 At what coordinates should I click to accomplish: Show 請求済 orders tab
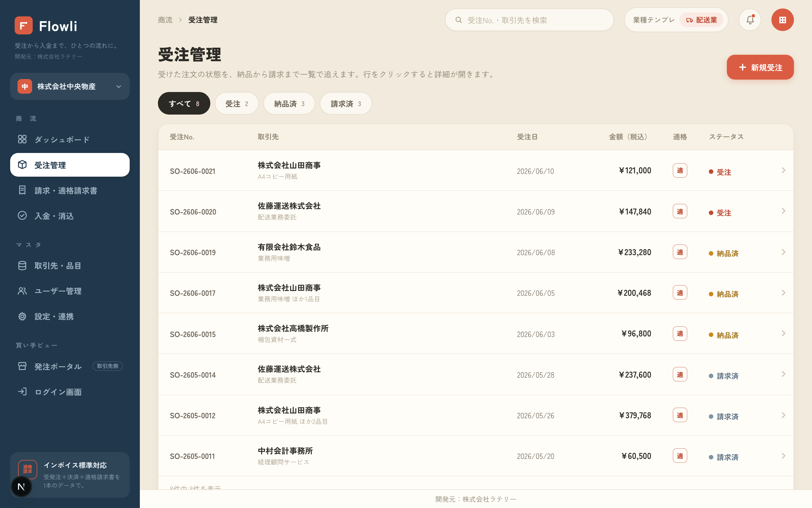[x=346, y=104]
